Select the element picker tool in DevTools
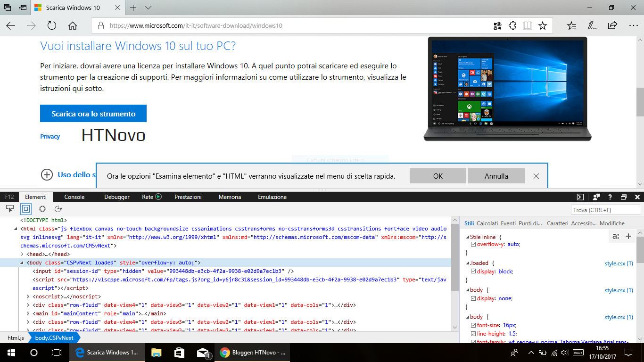Image resolution: width=644 pixels, height=362 pixels. 10,208
